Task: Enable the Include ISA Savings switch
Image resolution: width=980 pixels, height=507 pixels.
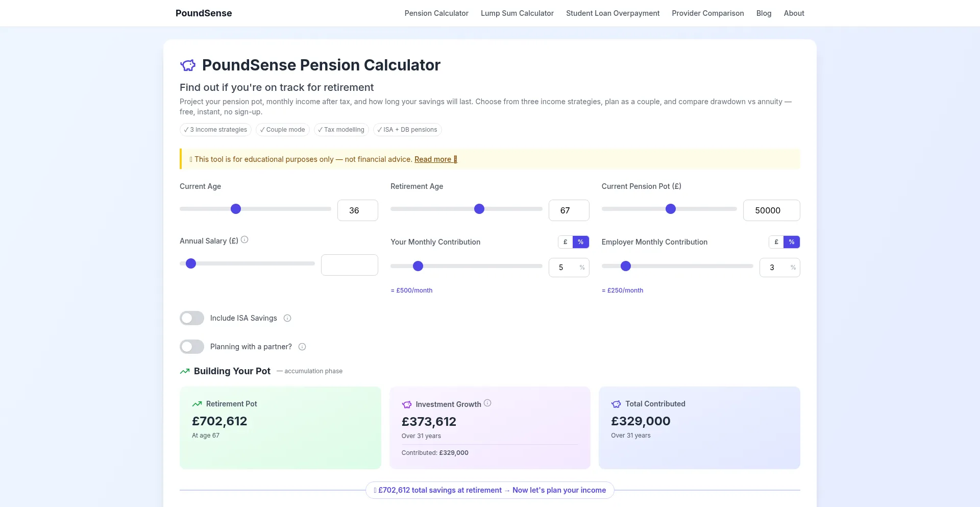Action: click(x=192, y=318)
